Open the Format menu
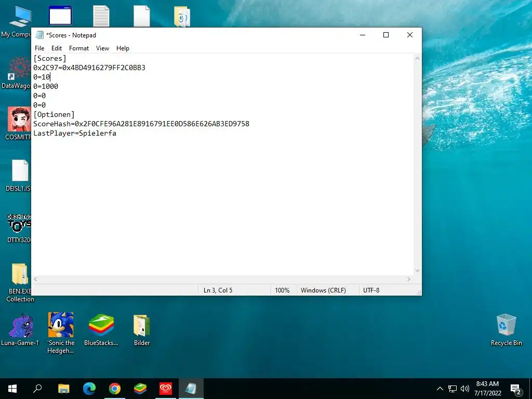The height and width of the screenshot is (399, 532). tap(79, 48)
